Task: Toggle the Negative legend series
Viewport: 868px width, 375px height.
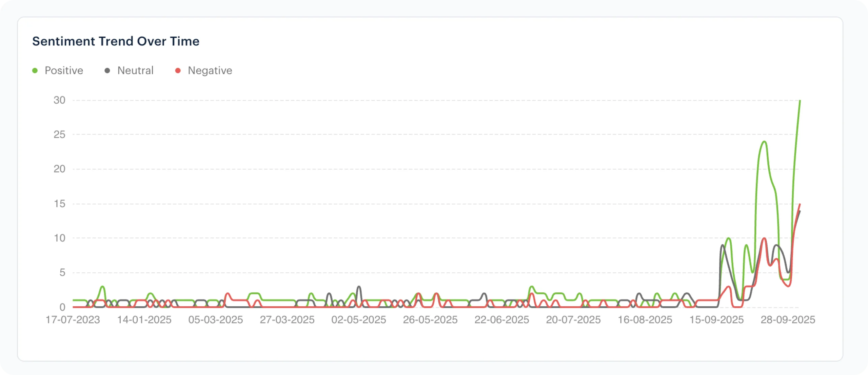Action: point(210,70)
